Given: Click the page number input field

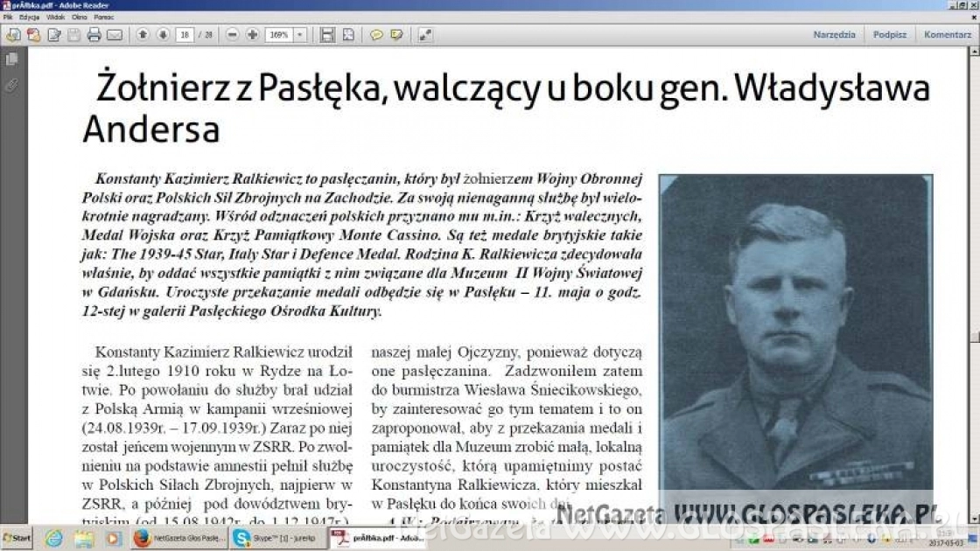Looking at the screenshot, I should pos(184,35).
